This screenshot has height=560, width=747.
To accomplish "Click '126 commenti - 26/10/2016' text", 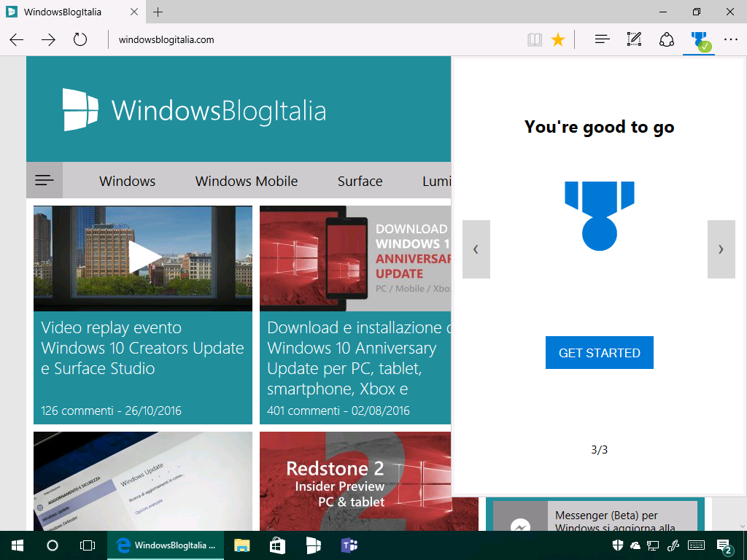I will 111,411.
